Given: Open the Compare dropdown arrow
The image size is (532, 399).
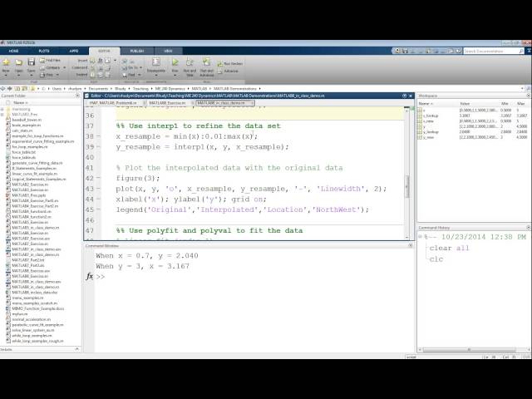Looking at the screenshot, I should [64, 67].
